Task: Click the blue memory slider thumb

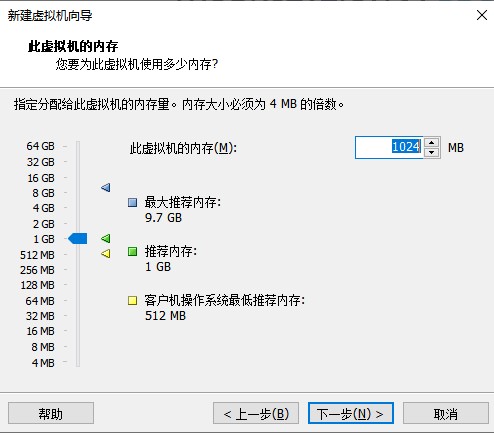Action: click(x=78, y=239)
